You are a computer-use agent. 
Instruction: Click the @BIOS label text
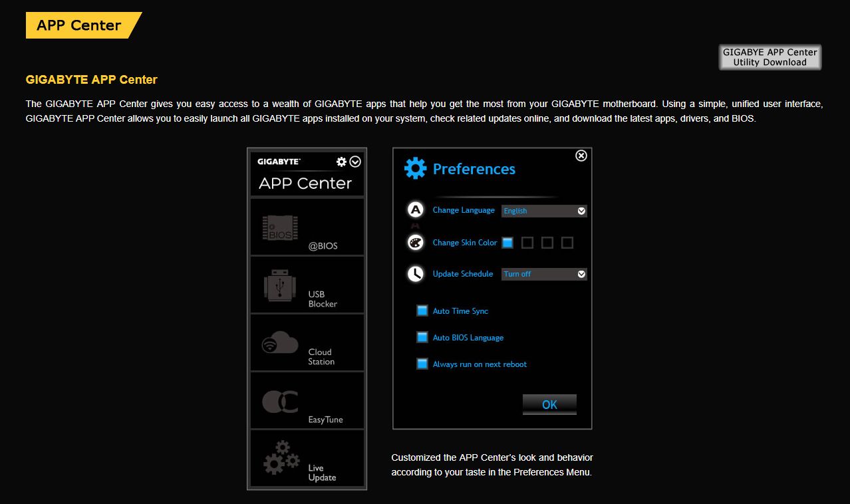(x=323, y=246)
